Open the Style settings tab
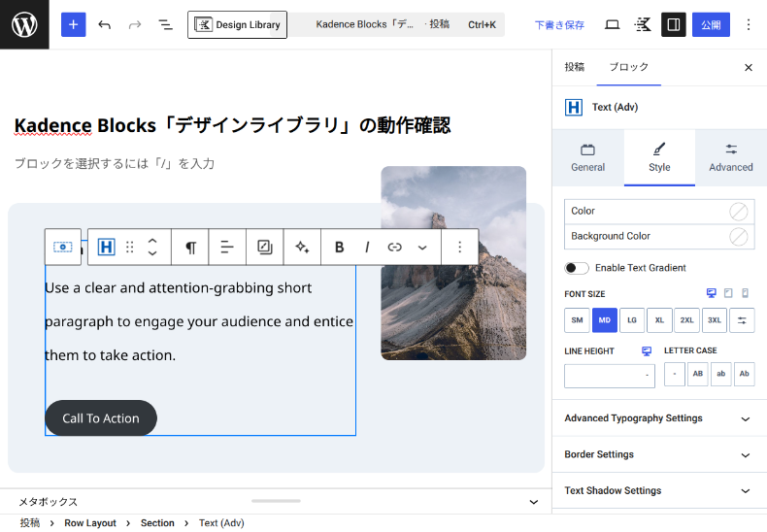Viewport: 767px width, 532px height. (x=659, y=157)
